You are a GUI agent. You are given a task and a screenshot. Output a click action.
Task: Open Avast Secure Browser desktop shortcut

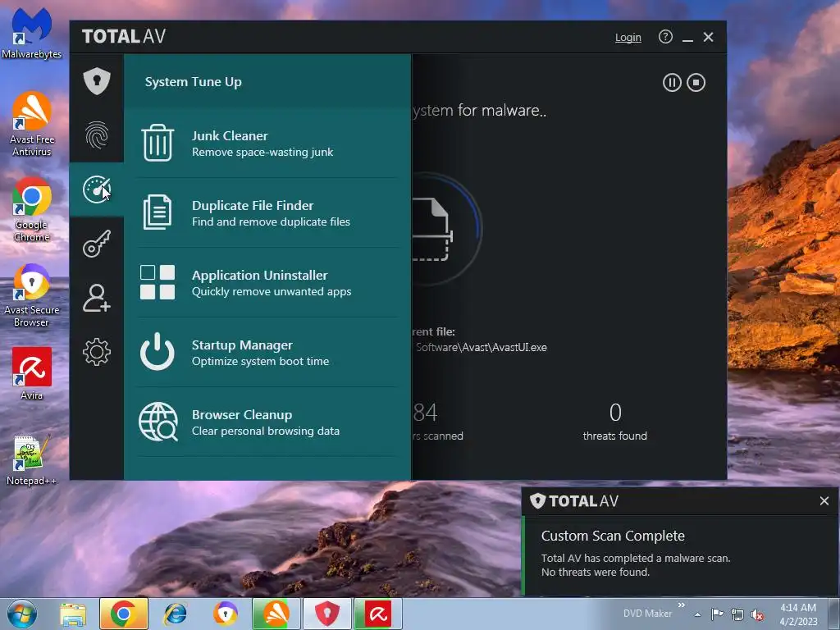[32, 295]
